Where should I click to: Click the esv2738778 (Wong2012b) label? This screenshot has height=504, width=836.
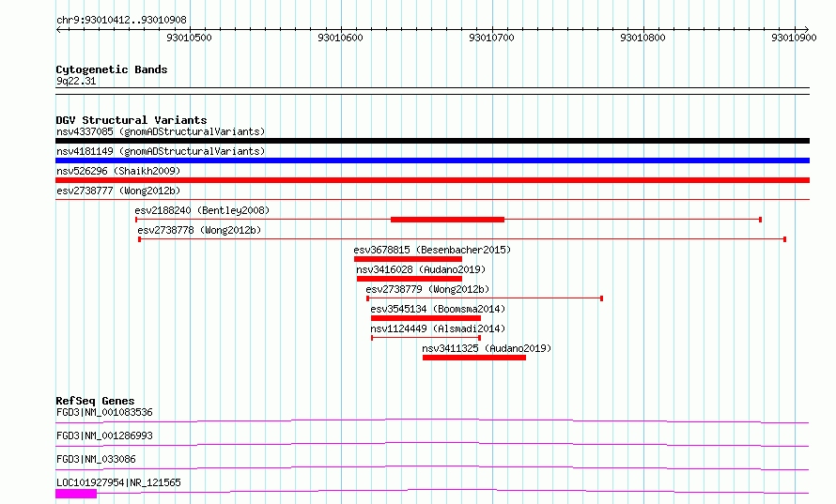[x=199, y=230]
